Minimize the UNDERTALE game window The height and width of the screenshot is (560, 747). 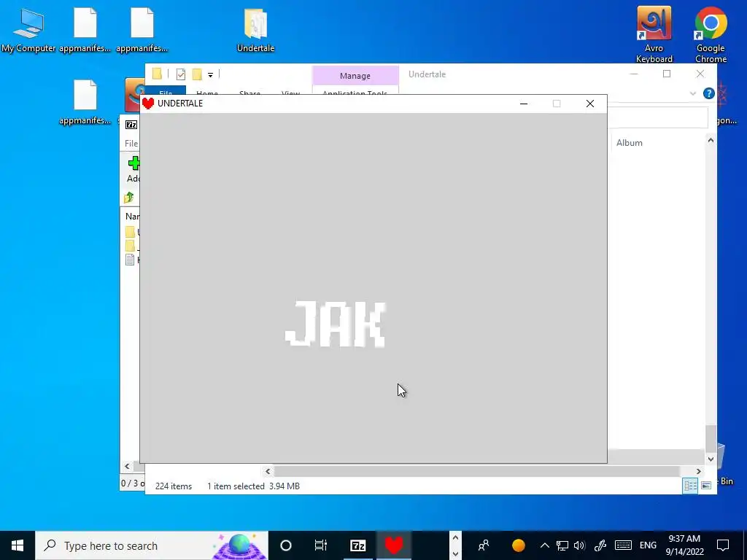click(x=524, y=104)
